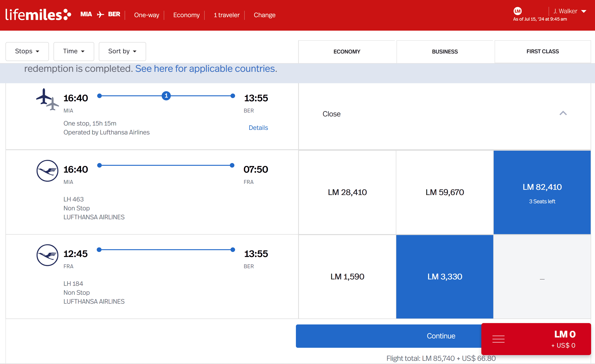Click the lifemiles logo
595x364 pixels.
38,15
